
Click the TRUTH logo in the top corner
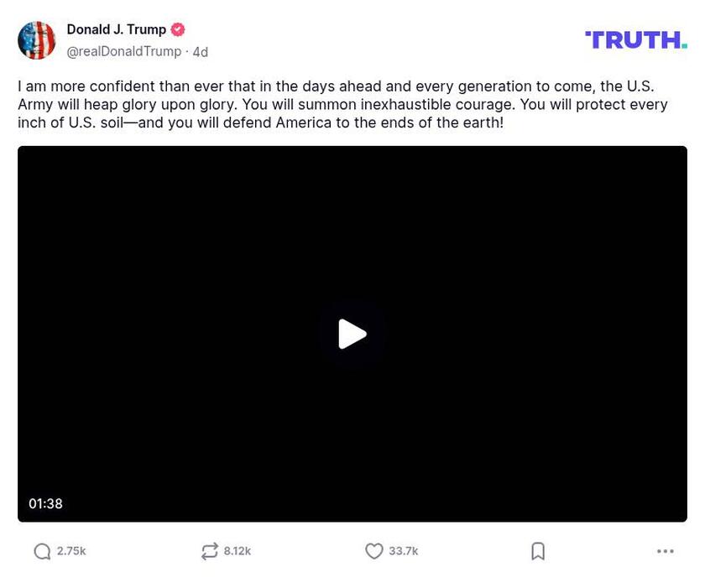pyautogui.click(x=635, y=38)
